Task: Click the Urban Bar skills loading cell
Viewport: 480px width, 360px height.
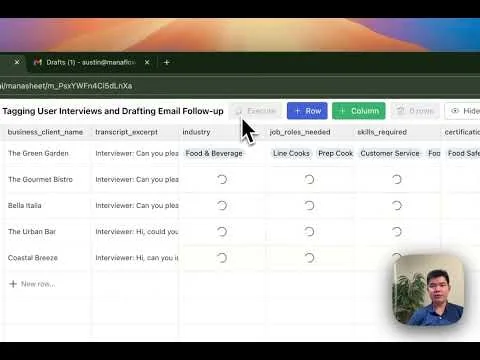Action: 396,231
